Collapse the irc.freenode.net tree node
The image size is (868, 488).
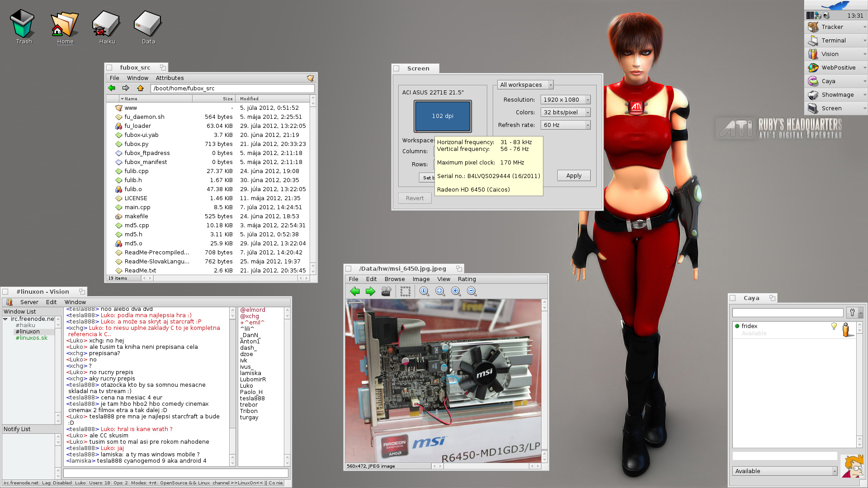pyautogui.click(x=5, y=319)
